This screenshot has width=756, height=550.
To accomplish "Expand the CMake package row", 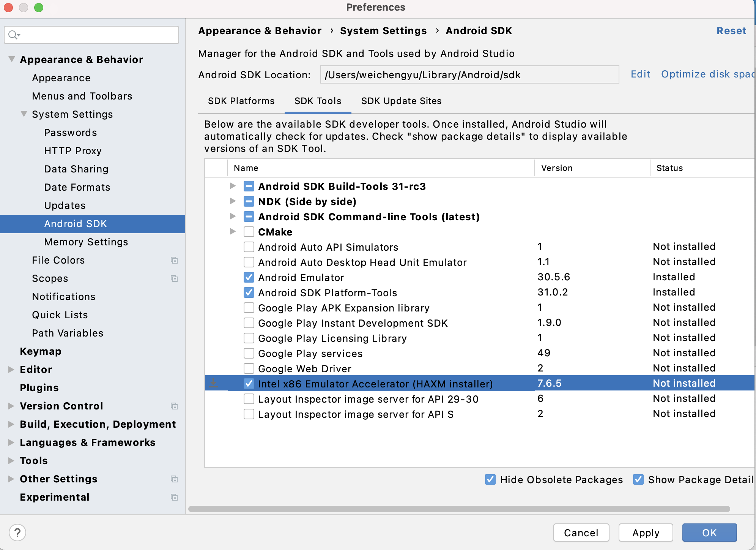I will coord(233,232).
